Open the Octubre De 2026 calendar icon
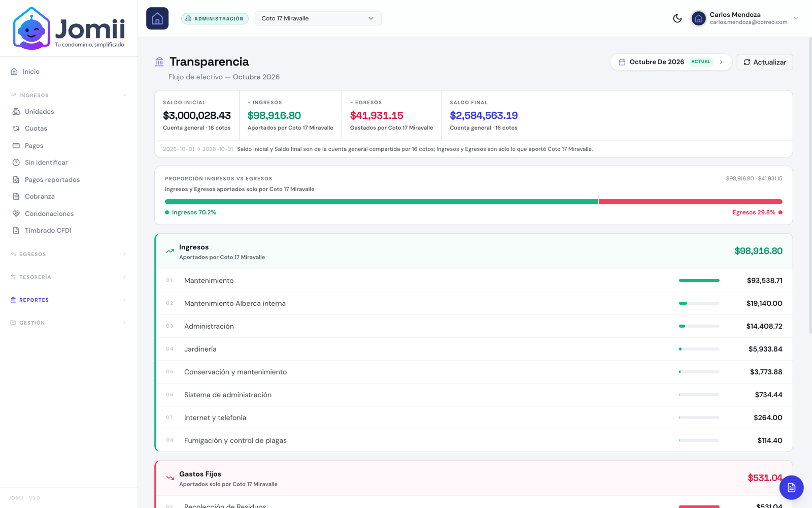 pyautogui.click(x=622, y=62)
